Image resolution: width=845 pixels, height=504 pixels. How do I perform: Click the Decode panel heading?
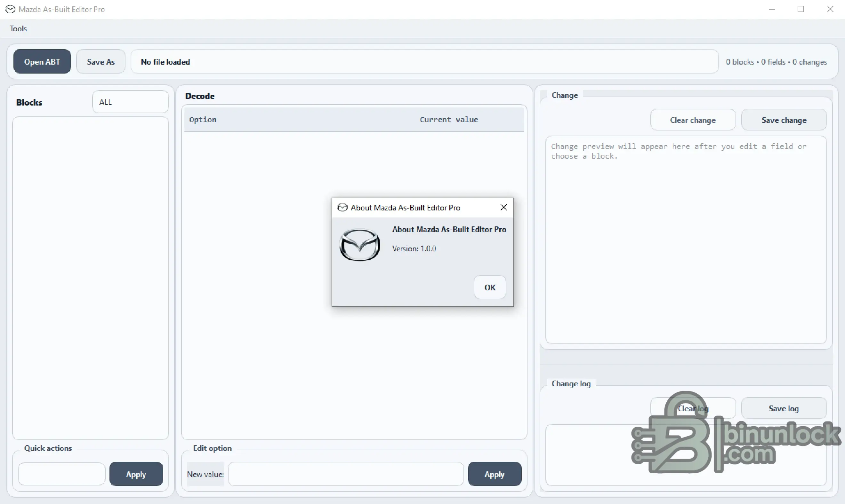tap(199, 96)
